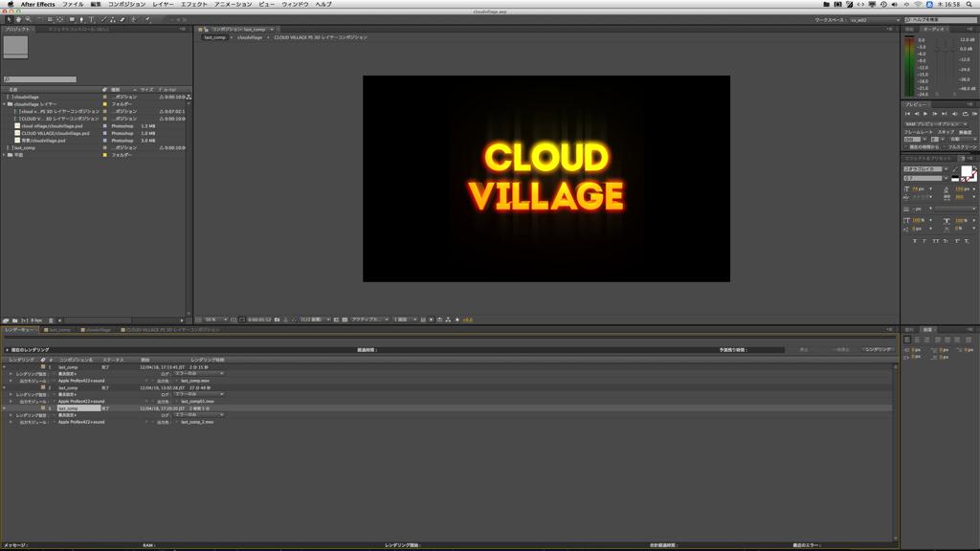
Task: Open the RAM プレビューオプション dropdown
Action: click(936, 124)
